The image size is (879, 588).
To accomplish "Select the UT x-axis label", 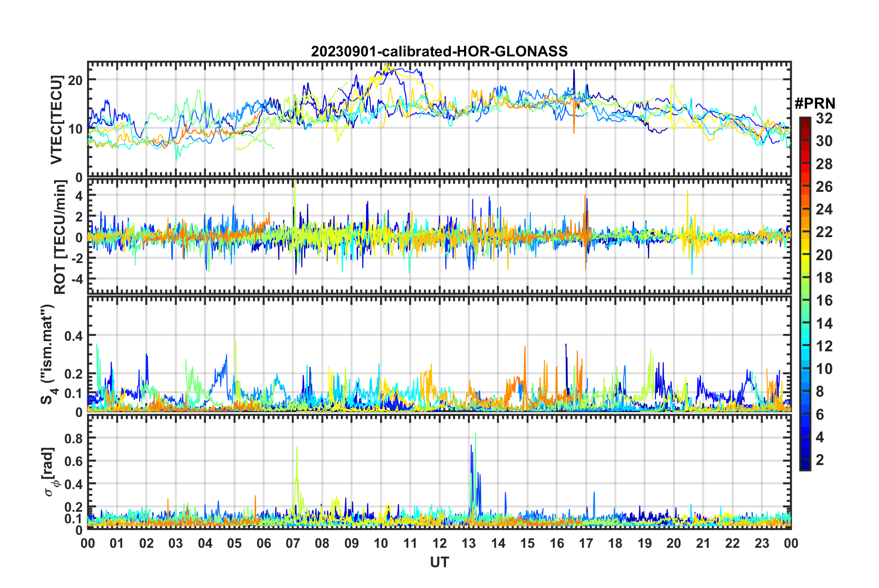I will [x=439, y=562].
